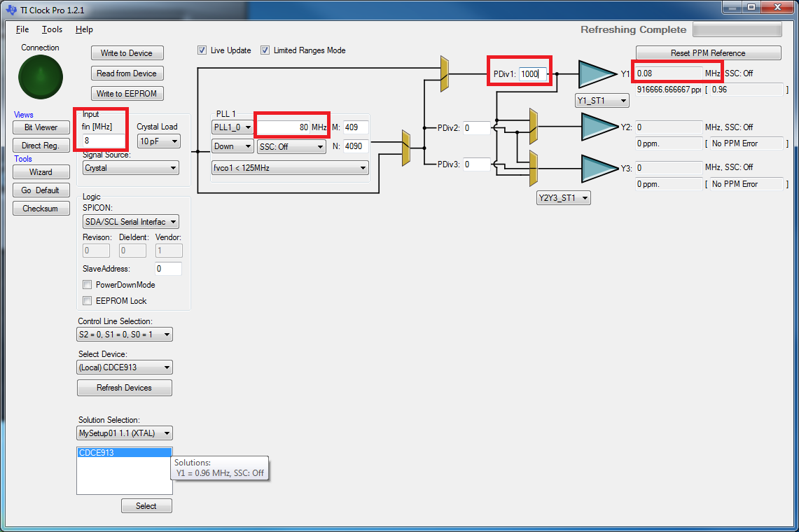Click the PLL 1 N value field
Screen dimensions: 799x532
point(356,146)
